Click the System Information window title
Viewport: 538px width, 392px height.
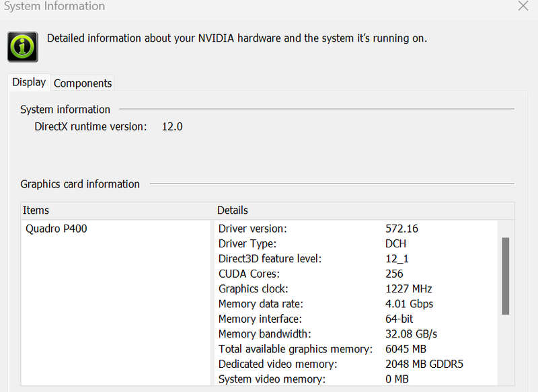point(54,6)
